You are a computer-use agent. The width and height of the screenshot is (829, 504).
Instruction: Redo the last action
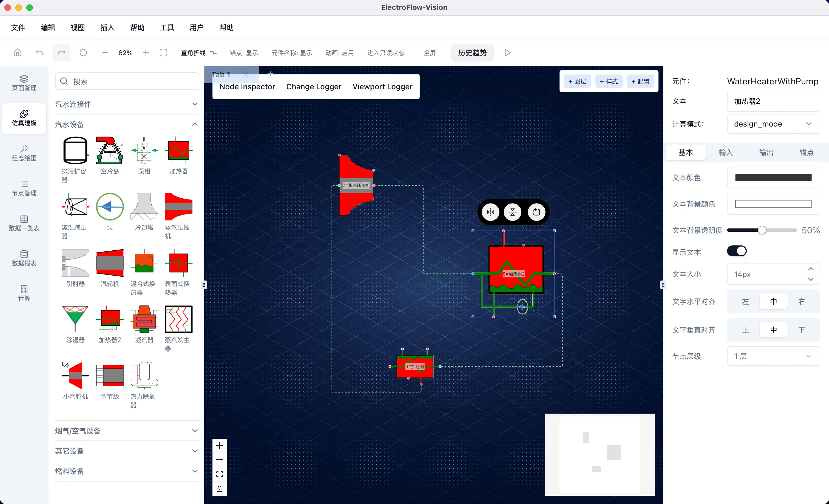pyautogui.click(x=61, y=53)
